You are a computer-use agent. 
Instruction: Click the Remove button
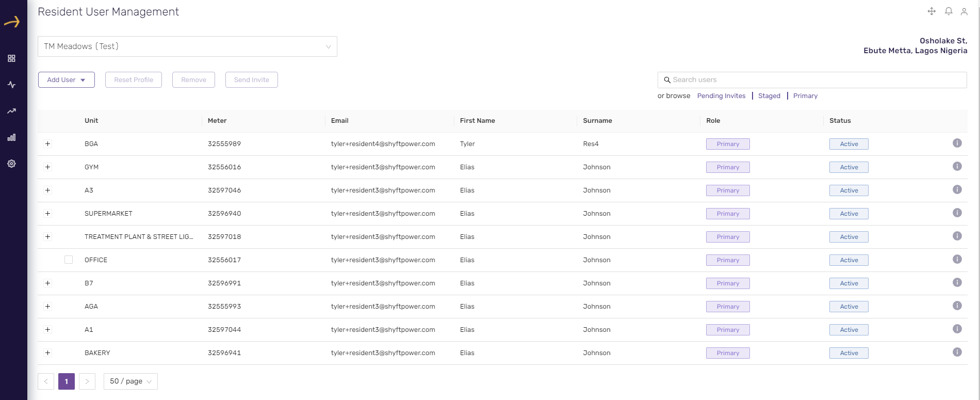(x=193, y=80)
